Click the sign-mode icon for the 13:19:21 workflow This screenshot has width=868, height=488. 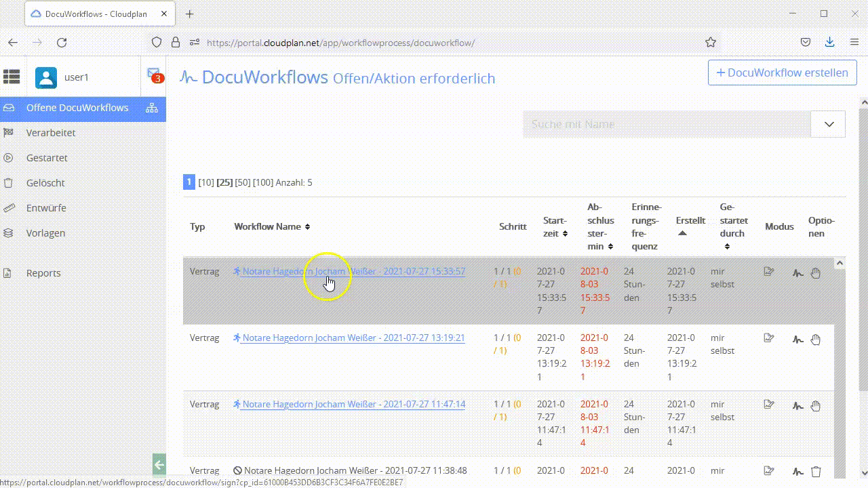click(768, 338)
